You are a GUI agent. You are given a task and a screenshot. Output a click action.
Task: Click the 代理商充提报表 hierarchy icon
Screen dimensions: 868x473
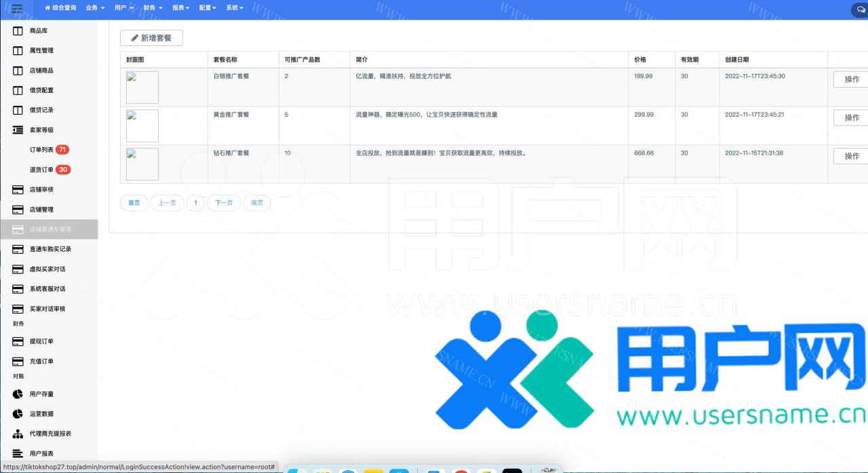[x=18, y=434]
